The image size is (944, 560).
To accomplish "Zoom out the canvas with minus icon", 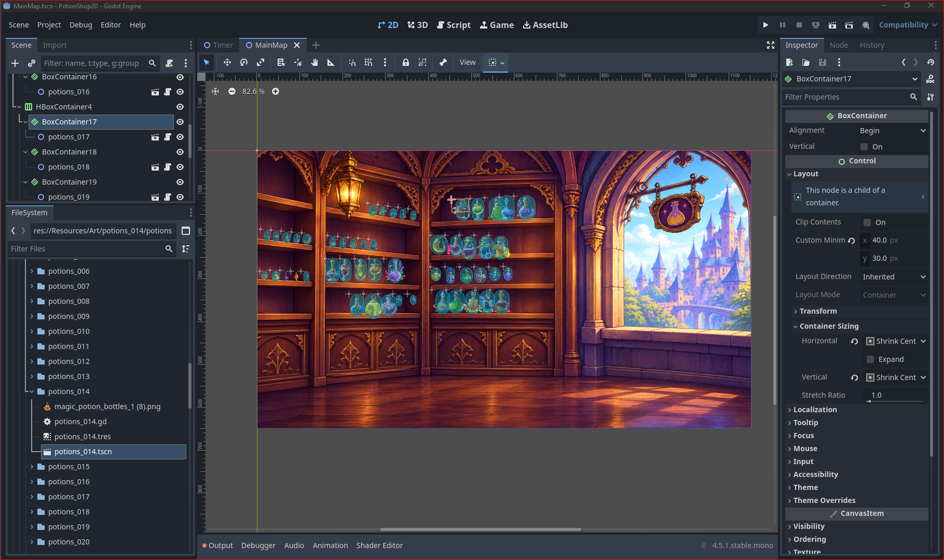I will click(232, 91).
